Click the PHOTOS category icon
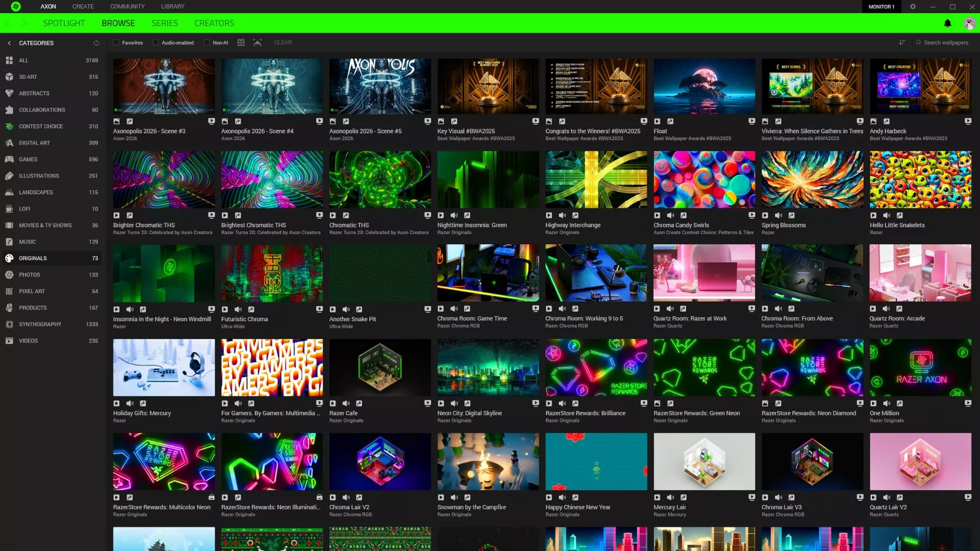This screenshot has width=980, height=551. pyautogui.click(x=9, y=275)
